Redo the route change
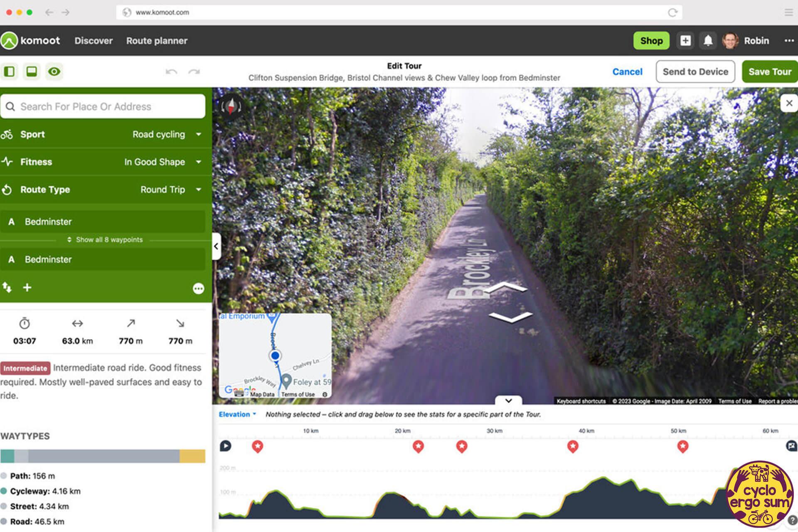798x532 pixels. point(194,72)
